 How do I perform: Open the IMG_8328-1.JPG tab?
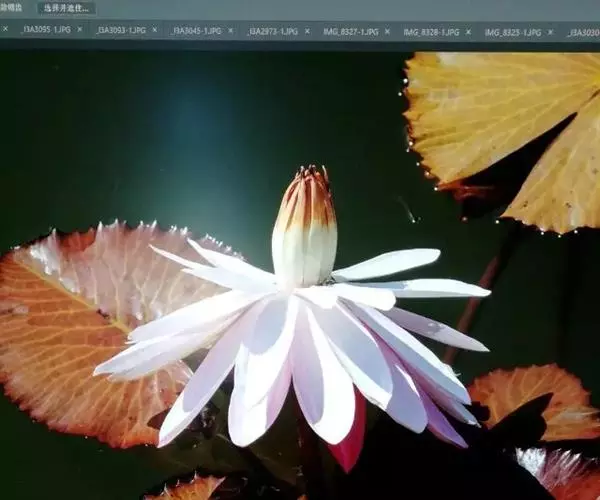[431, 32]
